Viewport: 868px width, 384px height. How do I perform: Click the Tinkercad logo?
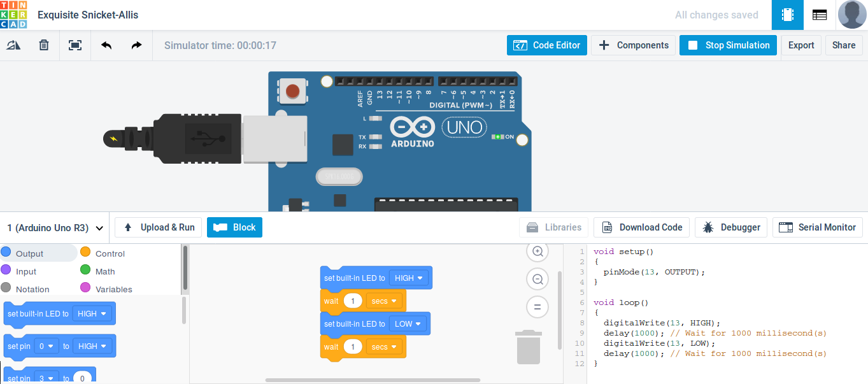click(x=14, y=15)
